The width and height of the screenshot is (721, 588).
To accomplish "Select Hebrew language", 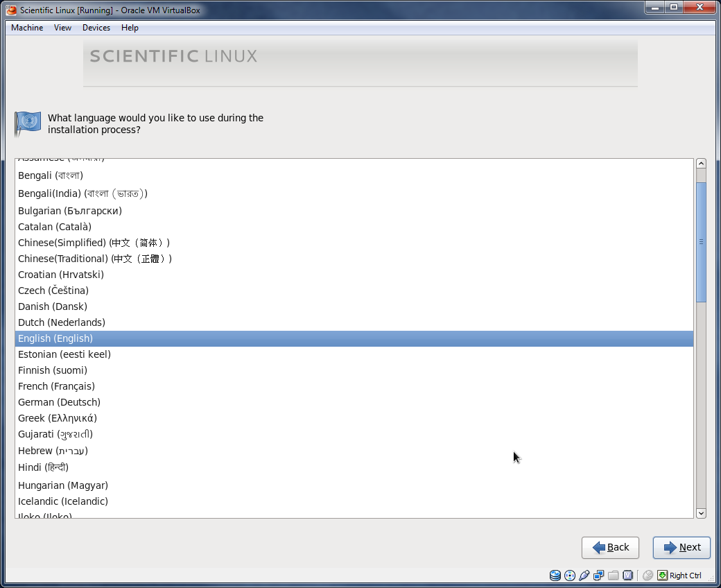I will click(x=354, y=451).
